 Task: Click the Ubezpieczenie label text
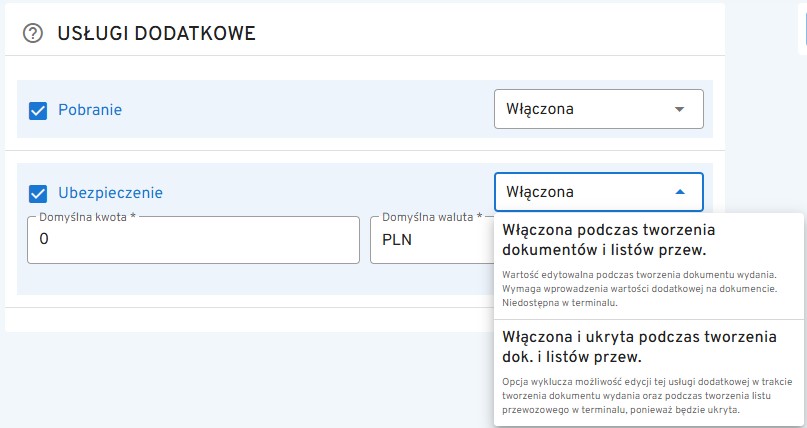110,192
